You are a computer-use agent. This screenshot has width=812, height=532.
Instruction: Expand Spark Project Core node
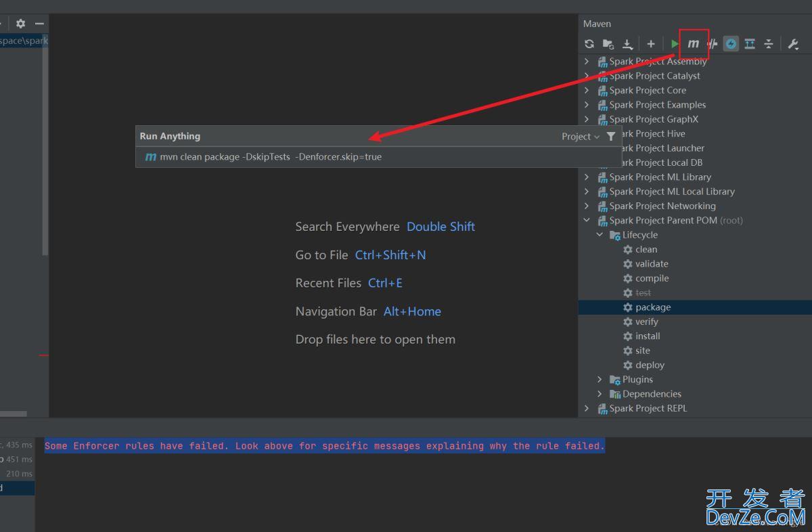[x=587, y=90]
